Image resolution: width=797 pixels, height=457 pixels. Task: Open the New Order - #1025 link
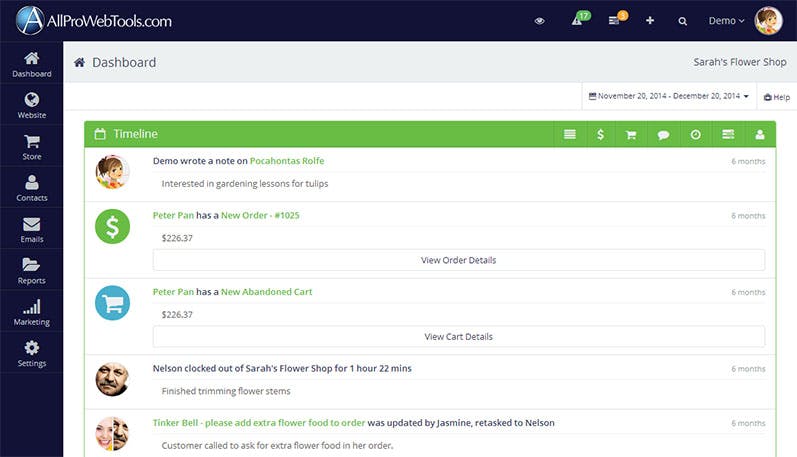260,215
